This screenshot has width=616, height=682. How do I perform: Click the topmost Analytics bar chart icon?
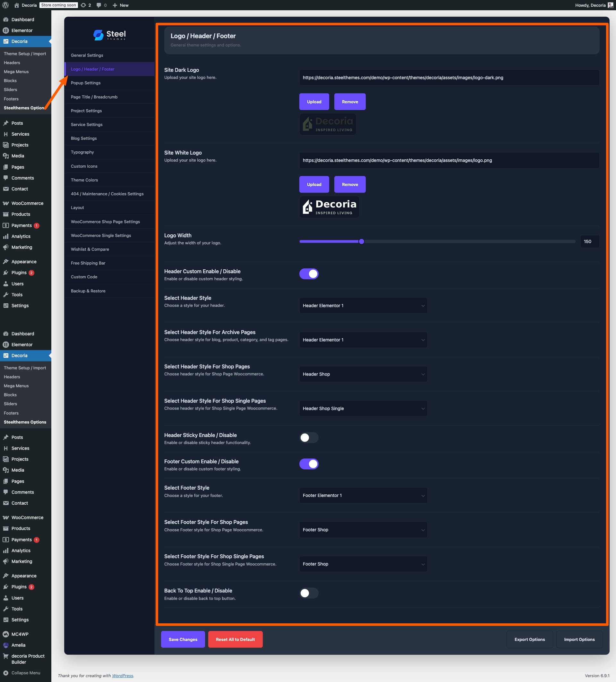[6, 236]
